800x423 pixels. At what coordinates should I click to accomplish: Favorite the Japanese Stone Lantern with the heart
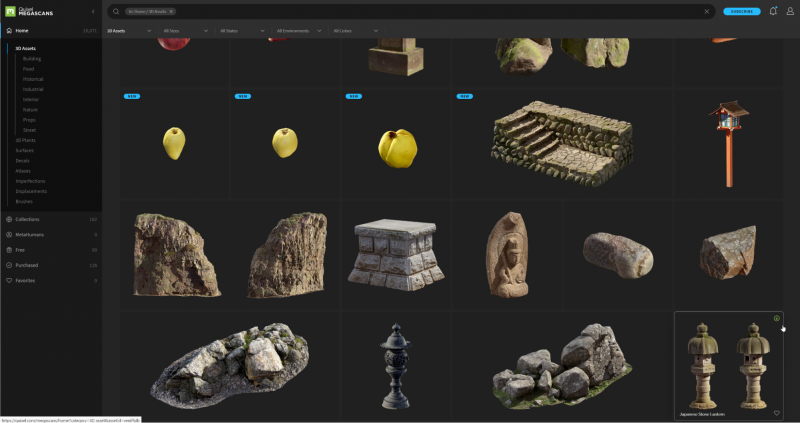coord(776,412)
